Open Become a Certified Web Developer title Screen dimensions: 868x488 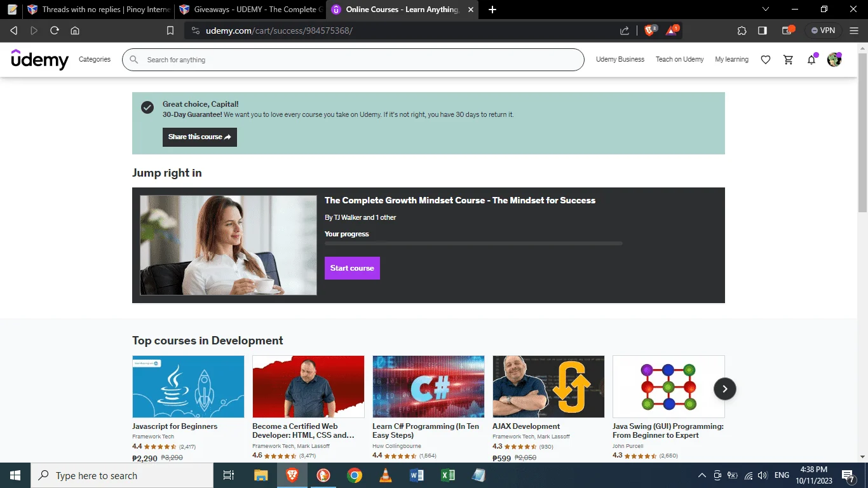pos(304,431)
